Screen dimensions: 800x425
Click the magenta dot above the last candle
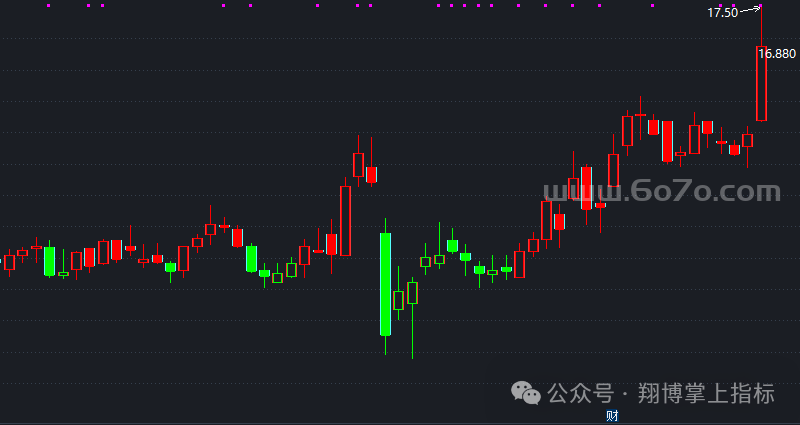pyautogui.click(x=761, y=6)
